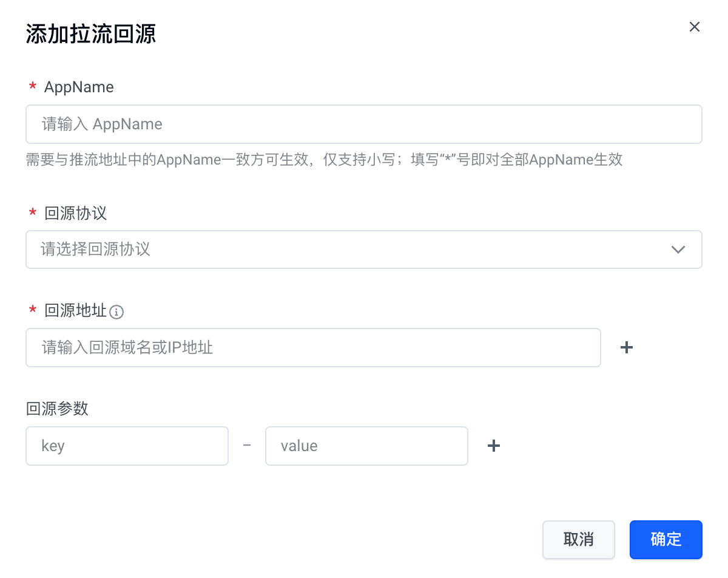Click the info icon beside 回源地址
The width and height of the screenshot is (728, 578).
116,312
